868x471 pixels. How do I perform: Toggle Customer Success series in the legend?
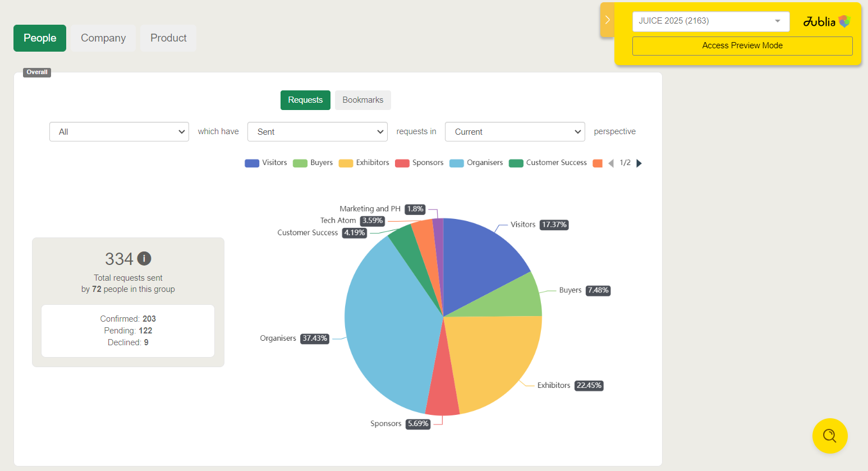point(548,163)
